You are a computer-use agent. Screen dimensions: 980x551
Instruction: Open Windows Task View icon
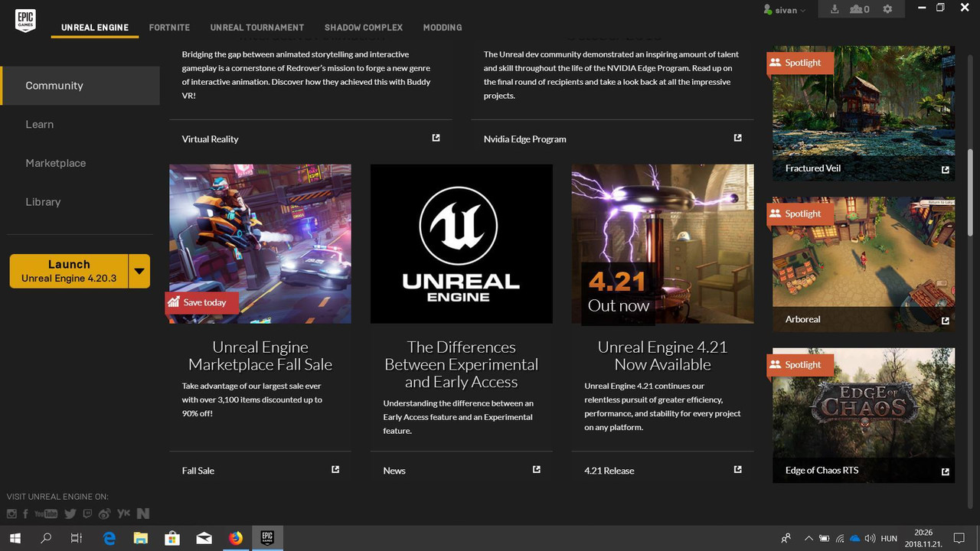click(77, 538)
